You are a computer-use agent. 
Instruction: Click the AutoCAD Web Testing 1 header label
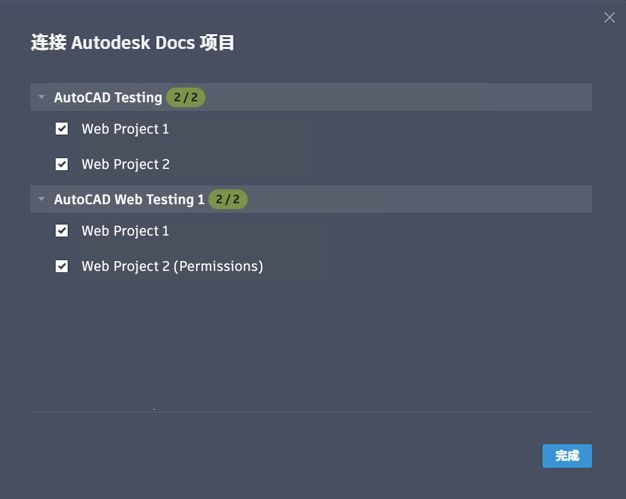point(129,199)
